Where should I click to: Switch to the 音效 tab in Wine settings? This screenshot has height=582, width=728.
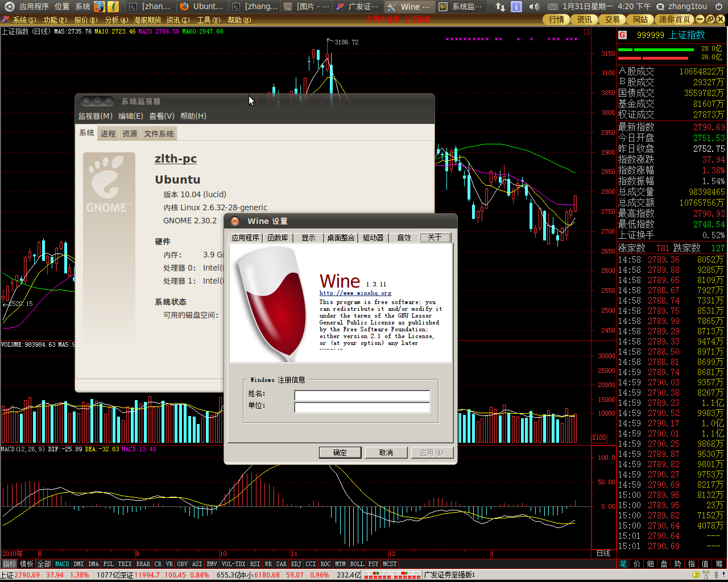[x=404, y=238]
